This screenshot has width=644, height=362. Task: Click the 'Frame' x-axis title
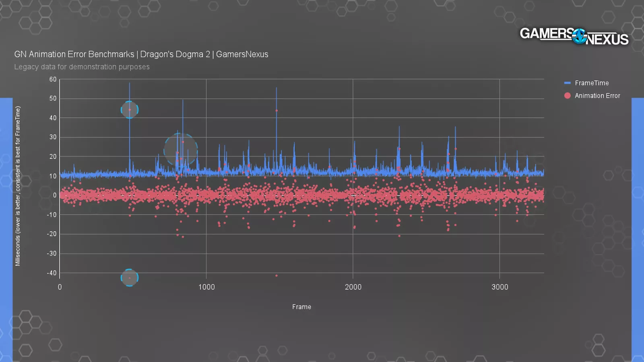[301, 307]
